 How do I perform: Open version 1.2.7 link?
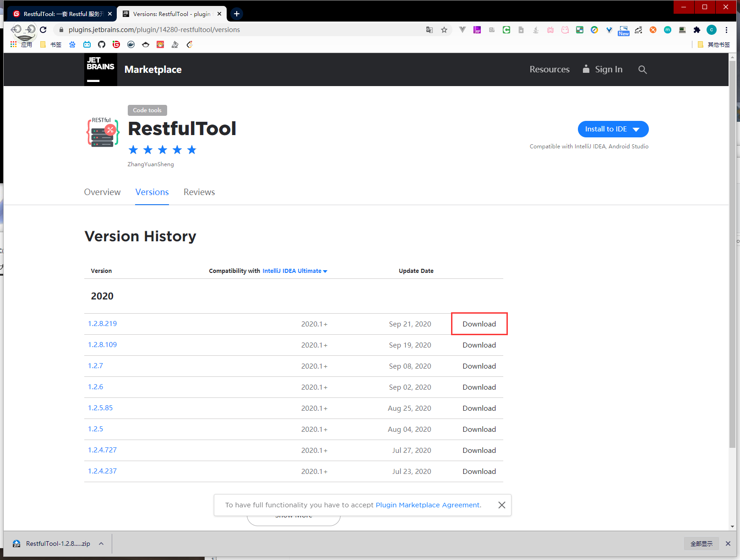[x=95, y=366]
